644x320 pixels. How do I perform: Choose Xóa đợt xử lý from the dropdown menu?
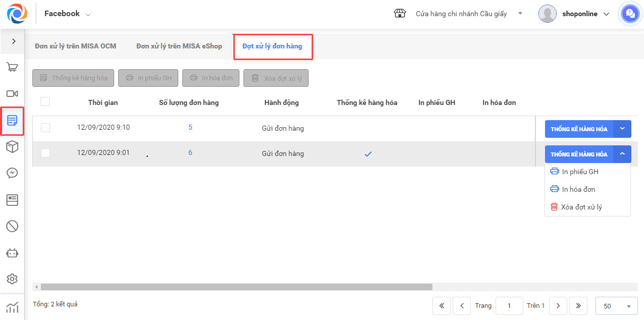(x=587, y=207)
